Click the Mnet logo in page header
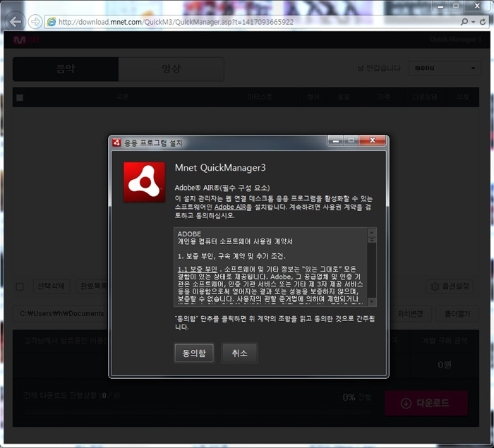This screenshot has width=494, height=448. (26, 40)
